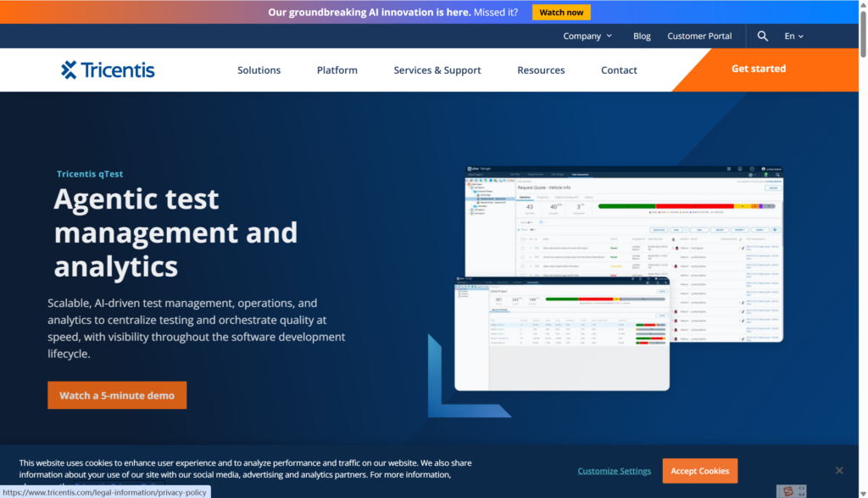Image resolution: width=868 pixels, height=498 pixels.
Task: Click the smaller qTest Project screenshot
Action: pos(562,334)
